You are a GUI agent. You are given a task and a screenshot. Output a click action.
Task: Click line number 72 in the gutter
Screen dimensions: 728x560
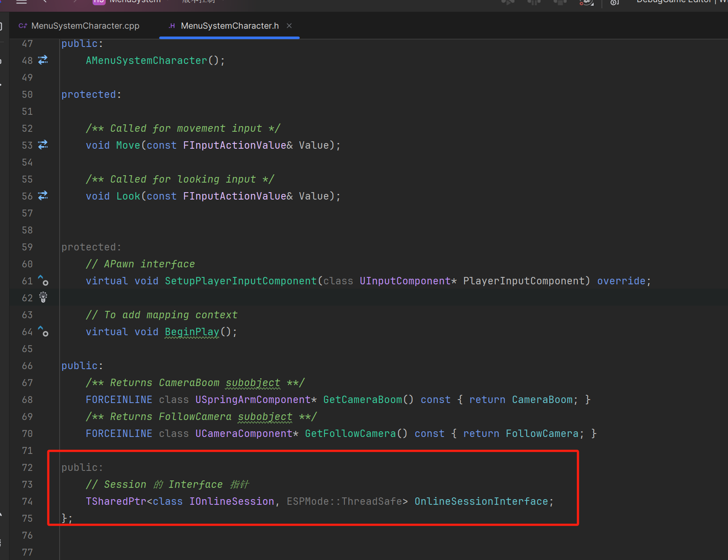[27, 467]
